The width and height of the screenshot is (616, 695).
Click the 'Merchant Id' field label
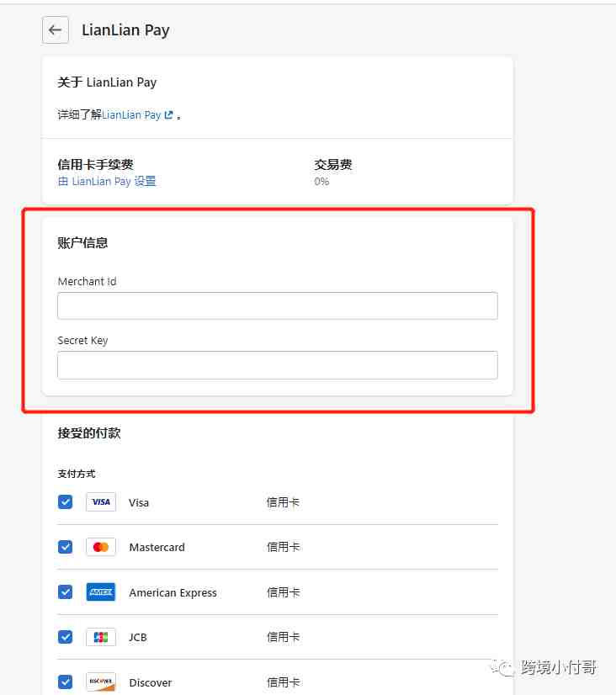(x=87, y=282)
